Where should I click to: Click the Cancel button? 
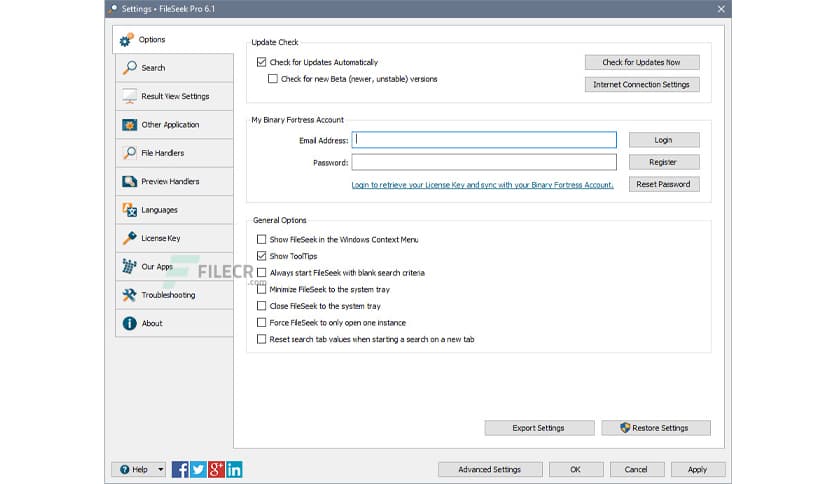(637, 469)
